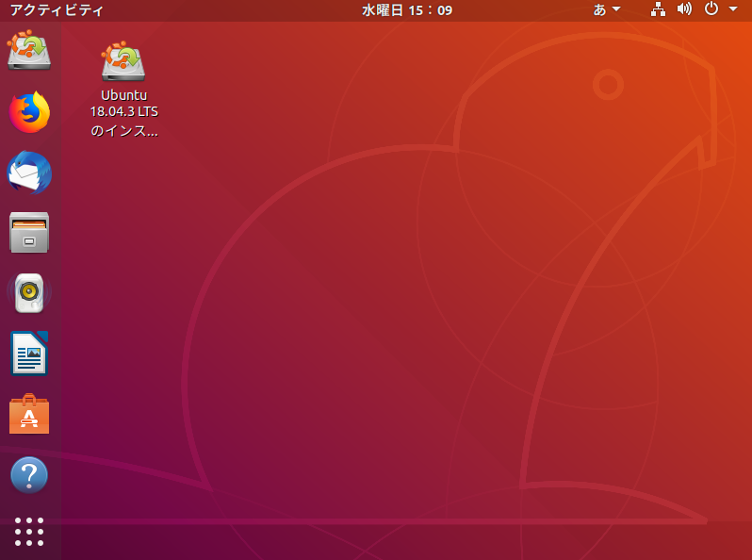Click the アクティビティ button
Image resolution: width=752 pixels, height=560 pixels.
(x=57, y=10)
